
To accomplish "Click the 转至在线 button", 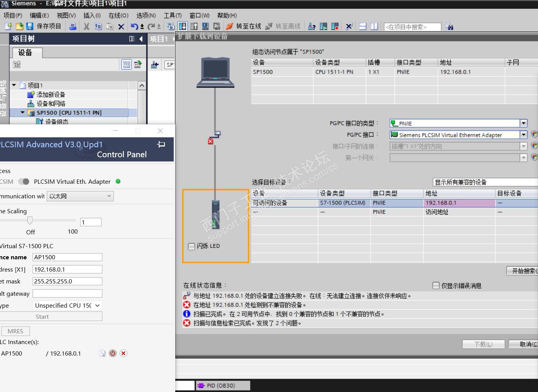I will [243, 26].
